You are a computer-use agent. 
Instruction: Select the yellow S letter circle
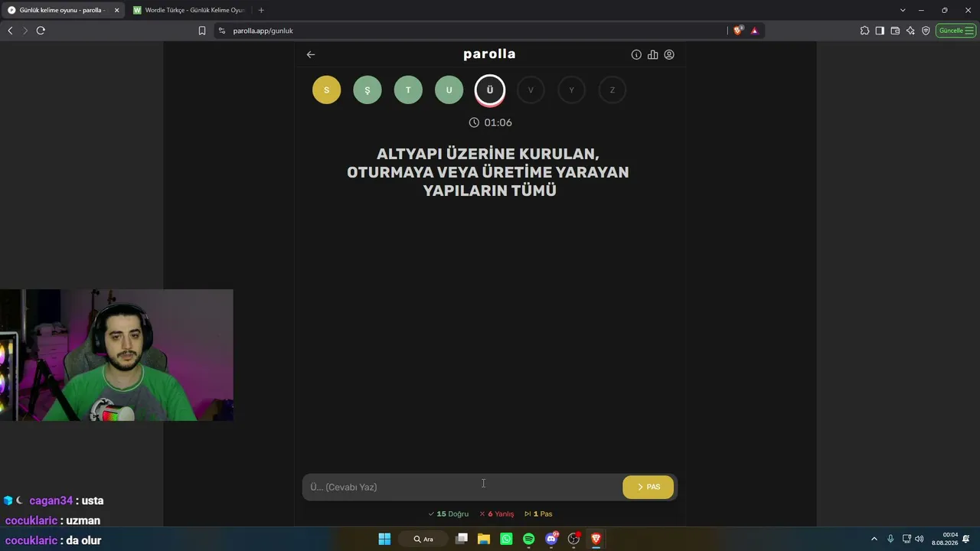[x=326, y=90]
